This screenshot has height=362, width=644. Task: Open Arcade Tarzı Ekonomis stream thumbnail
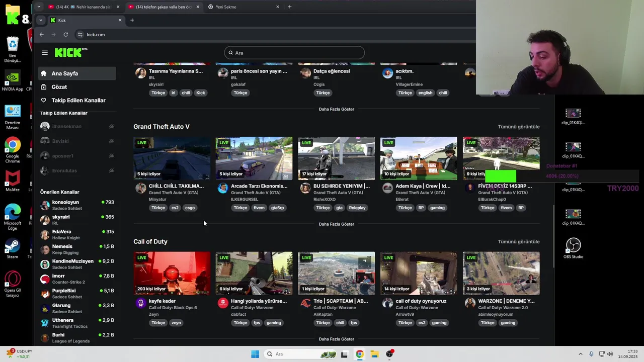[x=254, y=158]
